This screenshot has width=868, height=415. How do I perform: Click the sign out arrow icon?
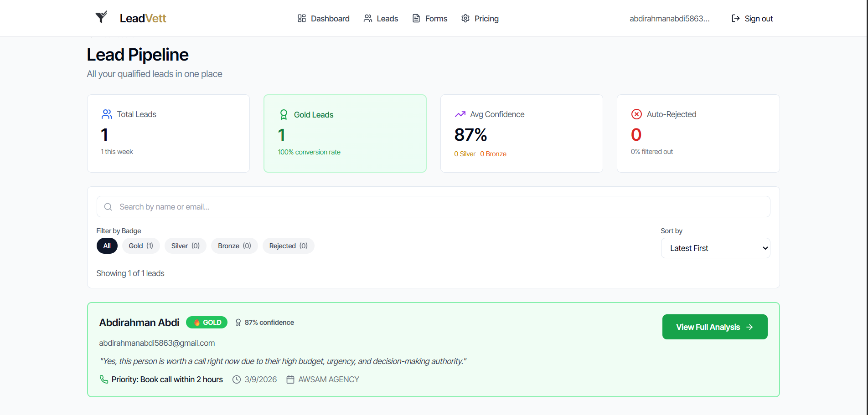tap(735, 18)
